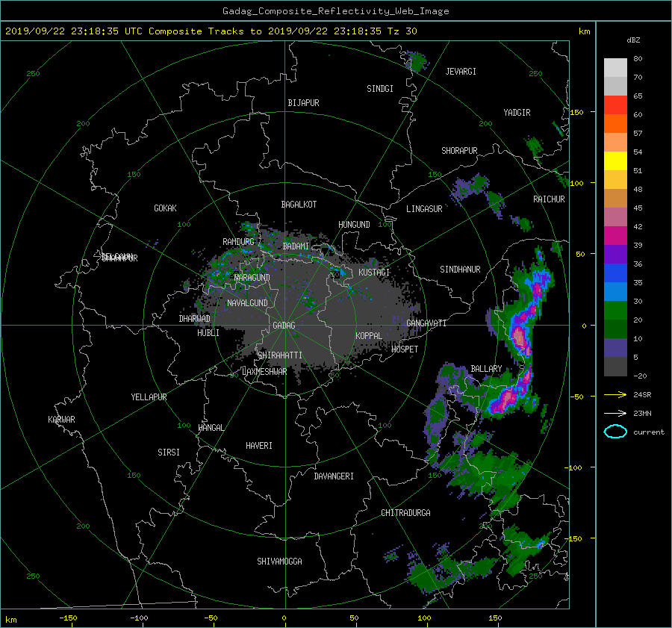Click the CHITRADURGA label
This screenshot has width=672, height=628.
point(406,513)
